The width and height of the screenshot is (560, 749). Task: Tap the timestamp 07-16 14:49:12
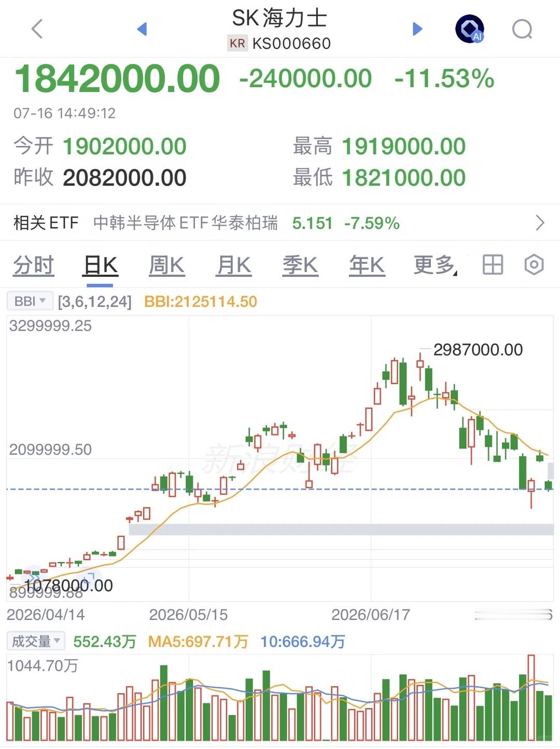pos(65,113)
